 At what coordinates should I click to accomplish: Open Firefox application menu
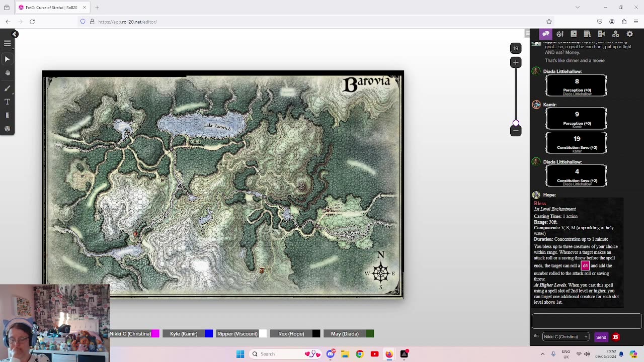click(x=636, y=22)
